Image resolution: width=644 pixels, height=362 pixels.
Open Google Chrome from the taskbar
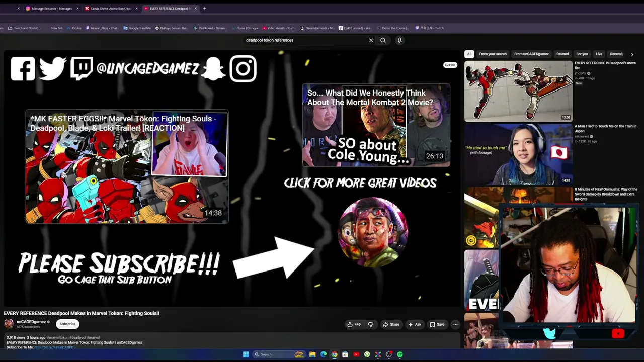[x=334, y=354]
